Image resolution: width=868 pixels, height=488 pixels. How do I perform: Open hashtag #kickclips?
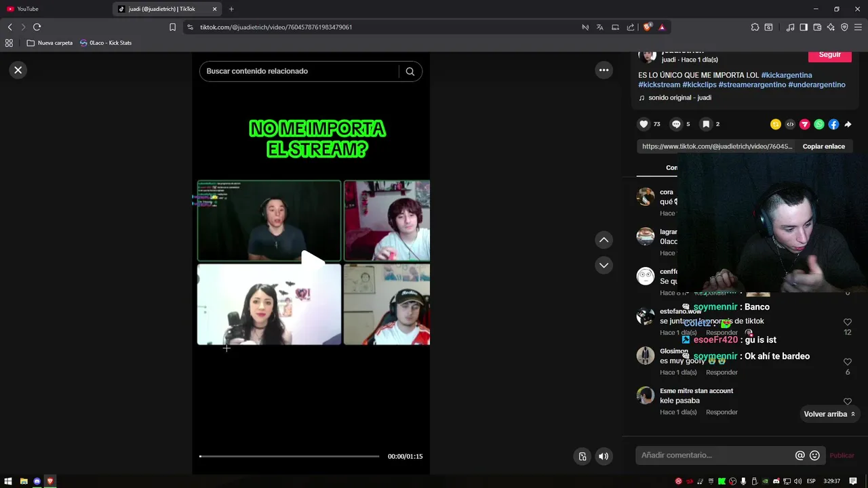(699, 85)
